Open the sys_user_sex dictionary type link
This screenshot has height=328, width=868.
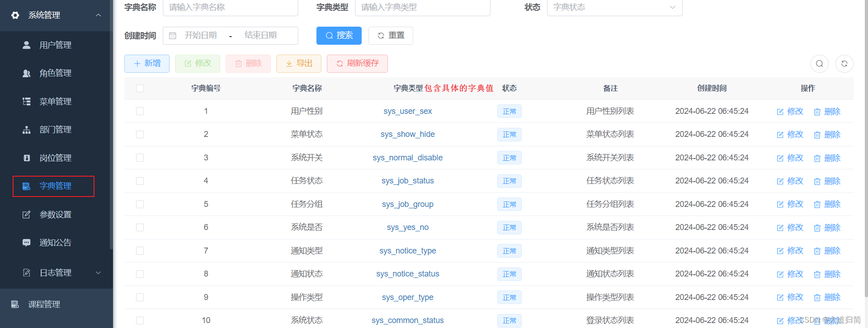pos(408,111)
